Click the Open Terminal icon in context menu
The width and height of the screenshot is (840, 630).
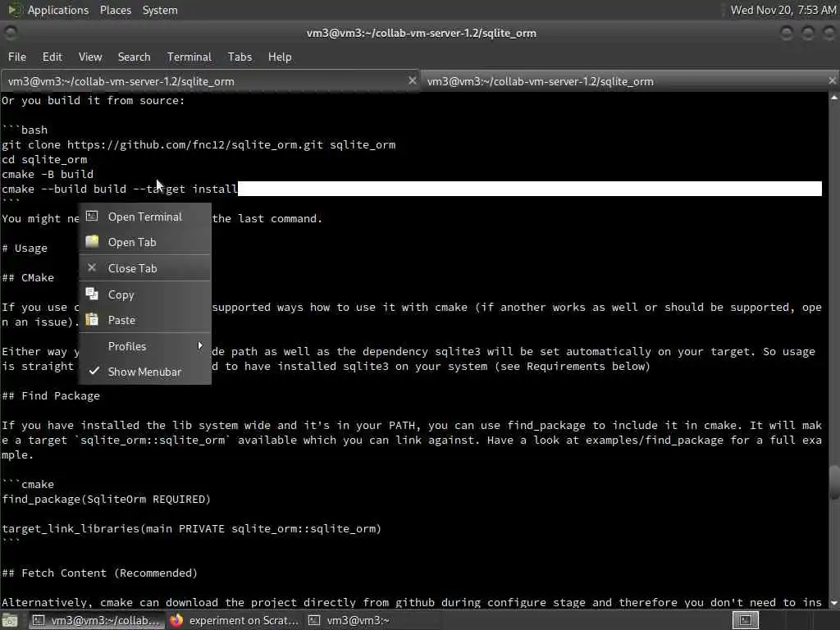click(92, 217)
